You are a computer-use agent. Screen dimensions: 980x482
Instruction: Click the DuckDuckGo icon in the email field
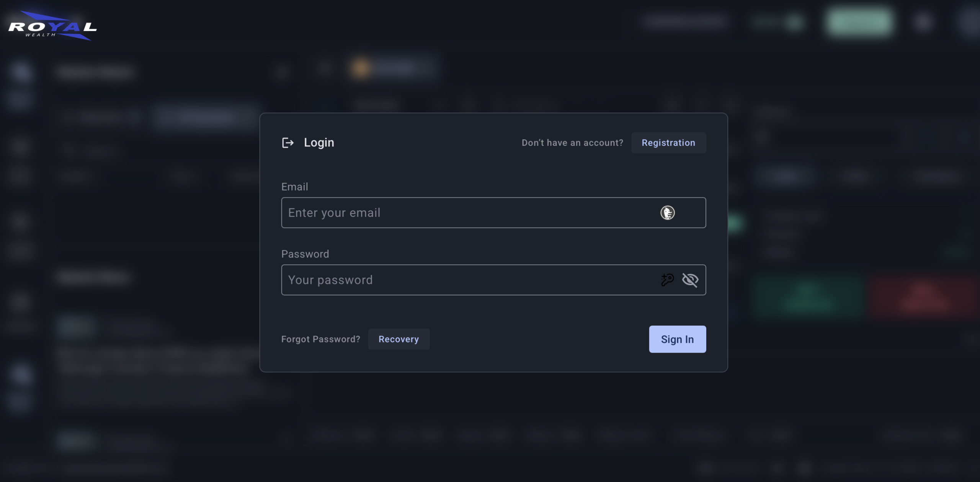(x=667, y=213)
